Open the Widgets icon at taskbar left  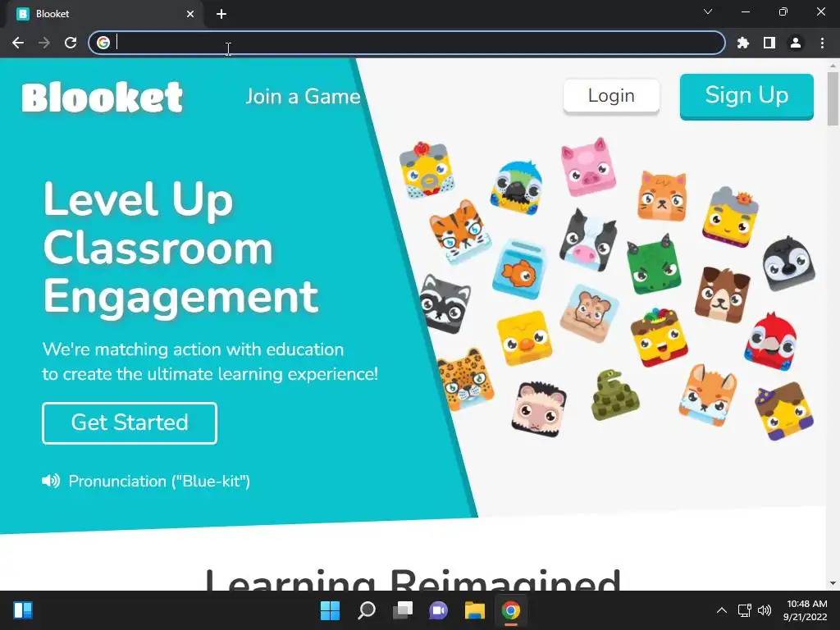(x=23, y=610)
